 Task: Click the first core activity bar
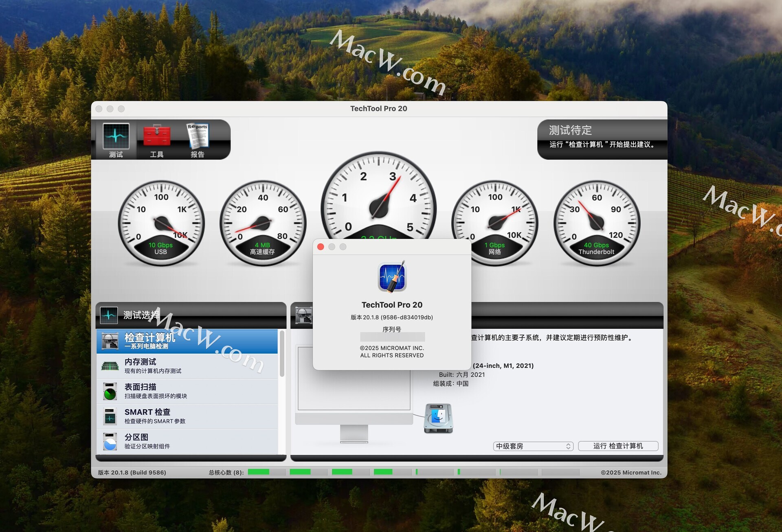click(266, 472)
